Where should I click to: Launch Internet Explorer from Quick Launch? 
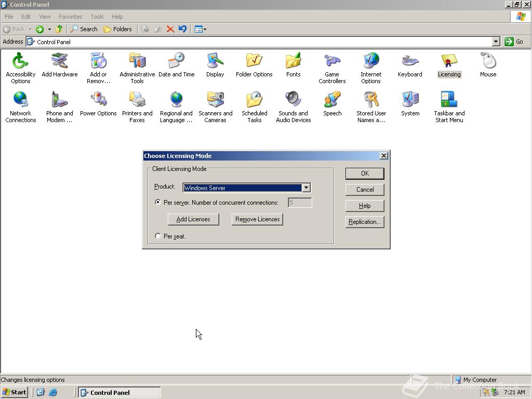[x=53, y=392]
